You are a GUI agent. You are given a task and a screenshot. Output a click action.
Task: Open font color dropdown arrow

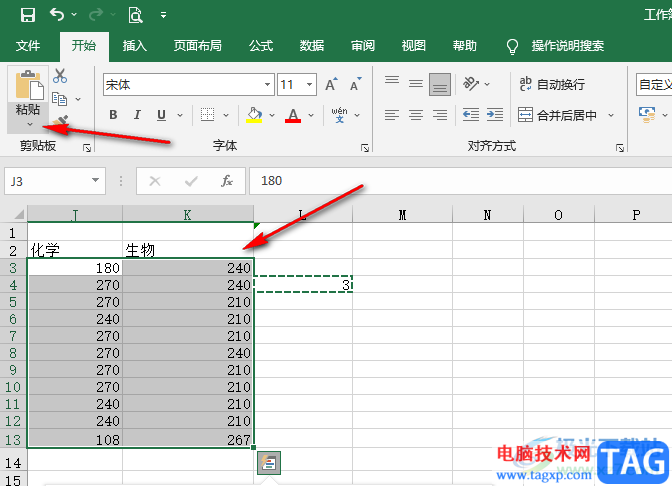(x=311, y=115)
